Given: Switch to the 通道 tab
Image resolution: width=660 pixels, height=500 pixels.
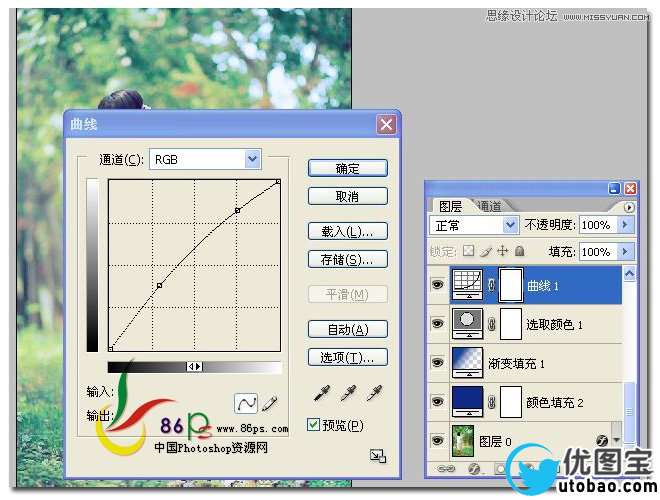Looking at the screenshot, I should [490, 206].
